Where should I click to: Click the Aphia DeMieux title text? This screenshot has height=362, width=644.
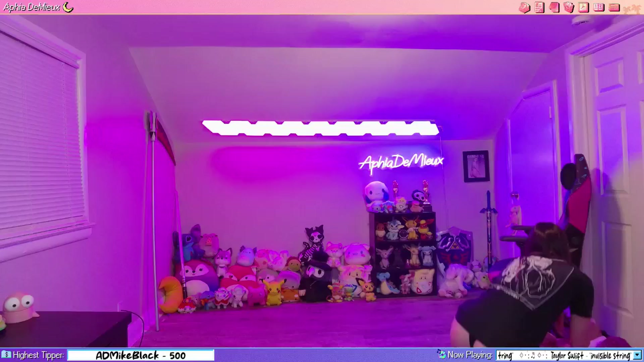32,7
